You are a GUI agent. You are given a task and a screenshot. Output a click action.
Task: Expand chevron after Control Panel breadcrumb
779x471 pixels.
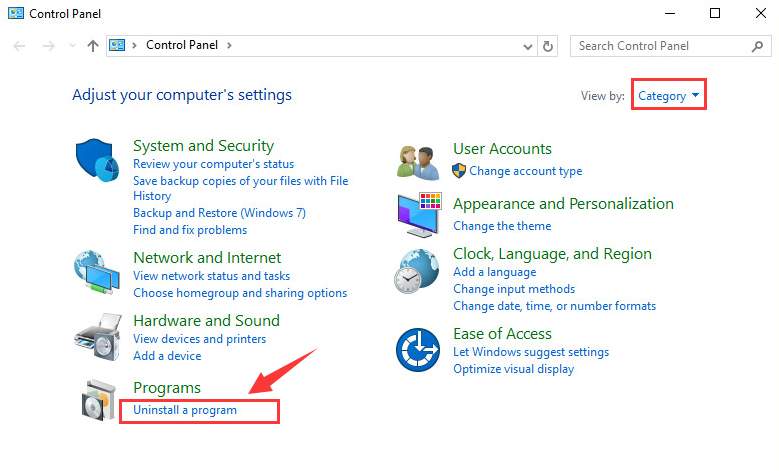click(x=229, y=45)
